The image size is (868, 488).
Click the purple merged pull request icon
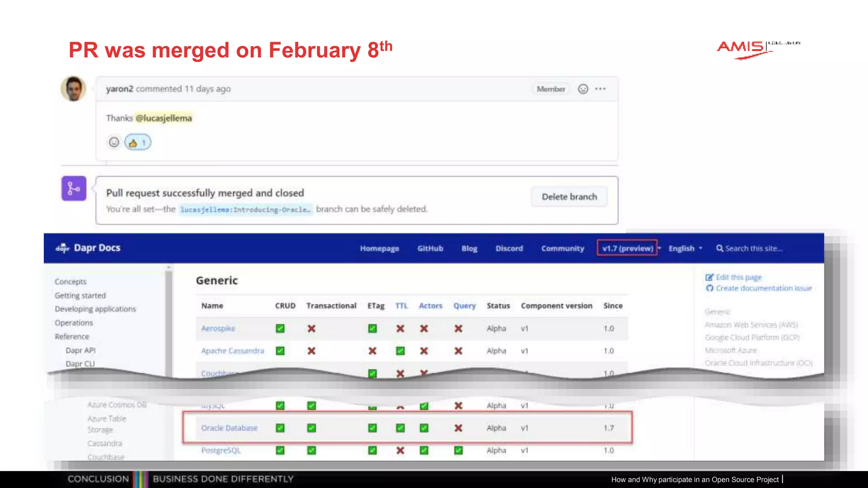[x=74, y=188]
